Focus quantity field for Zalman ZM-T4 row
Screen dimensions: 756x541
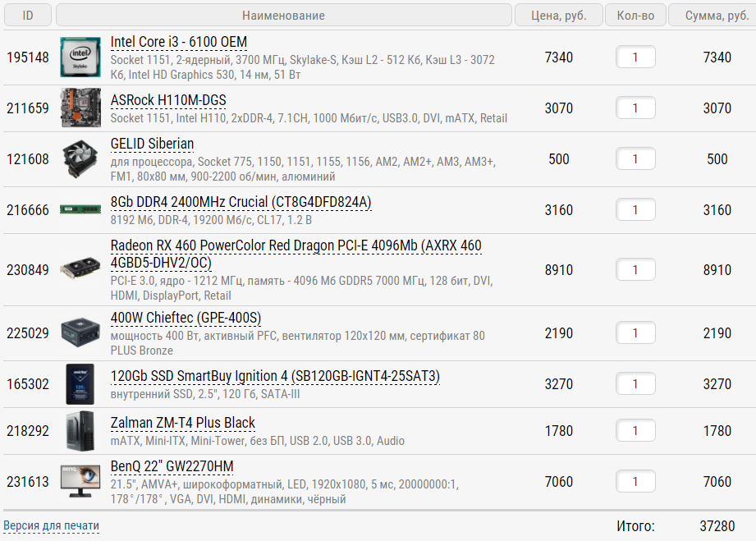click(635, 430)
